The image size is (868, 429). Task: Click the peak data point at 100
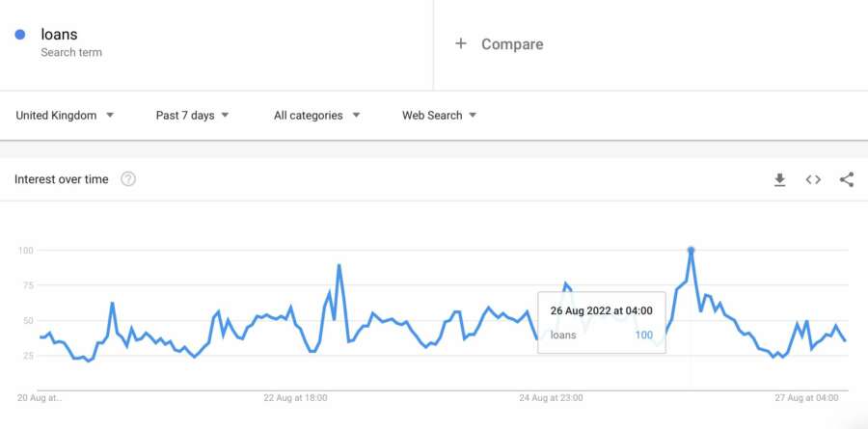691,251
